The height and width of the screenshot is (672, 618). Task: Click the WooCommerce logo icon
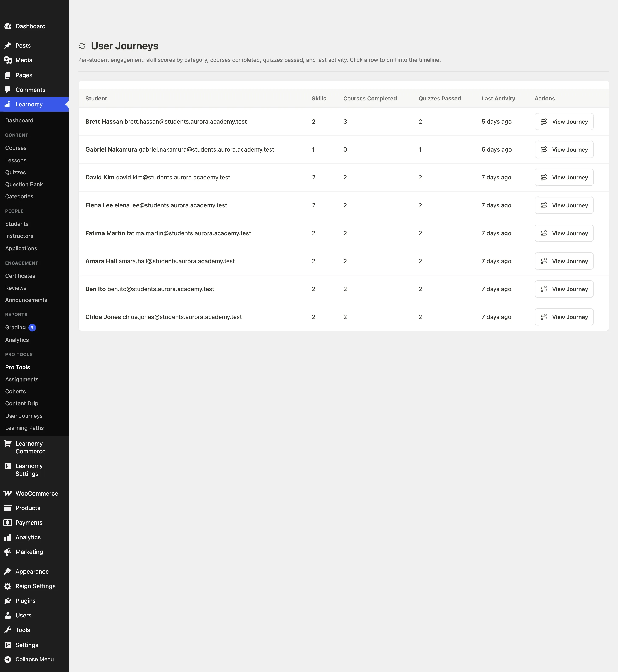coord(8,493)
